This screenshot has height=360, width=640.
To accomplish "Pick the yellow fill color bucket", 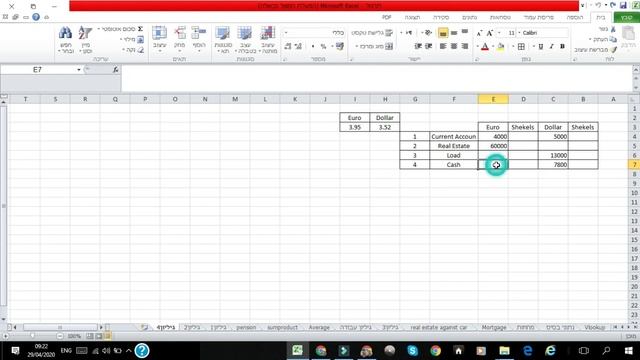I will point(501,47).
